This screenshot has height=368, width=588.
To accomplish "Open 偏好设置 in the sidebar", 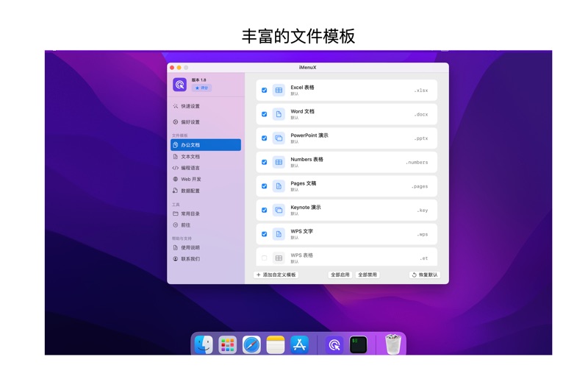I will tap(190, 122).
